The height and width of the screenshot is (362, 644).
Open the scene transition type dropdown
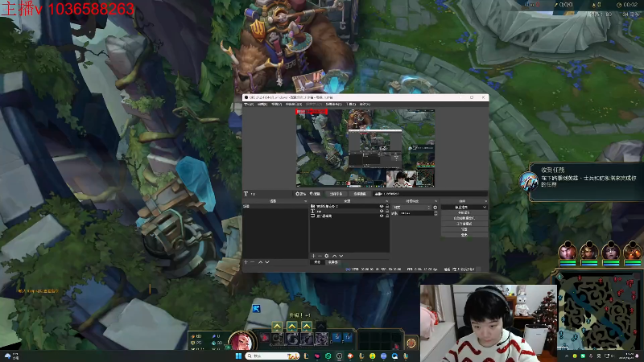click(412, 208)
